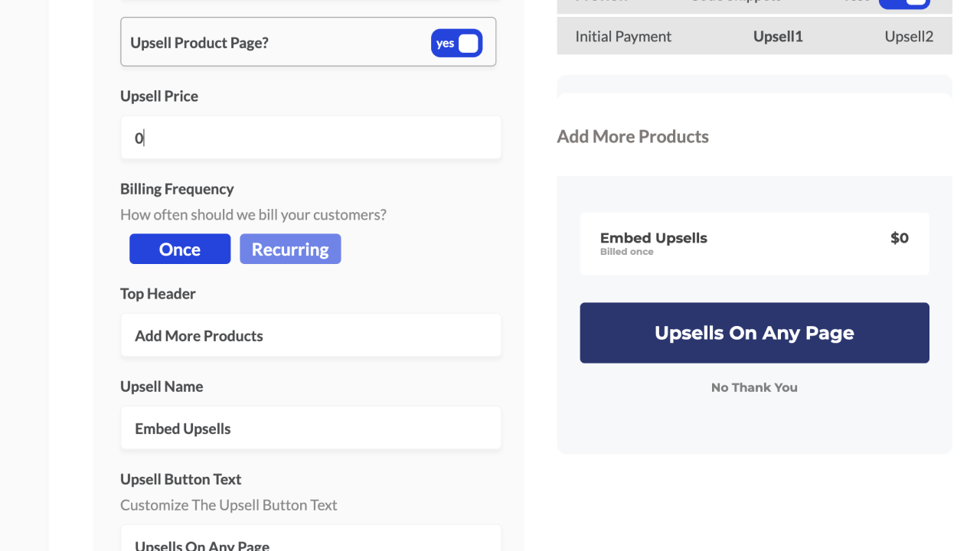Choose Recurring billing frequency

pyautogui.click(x=290, y=249)
